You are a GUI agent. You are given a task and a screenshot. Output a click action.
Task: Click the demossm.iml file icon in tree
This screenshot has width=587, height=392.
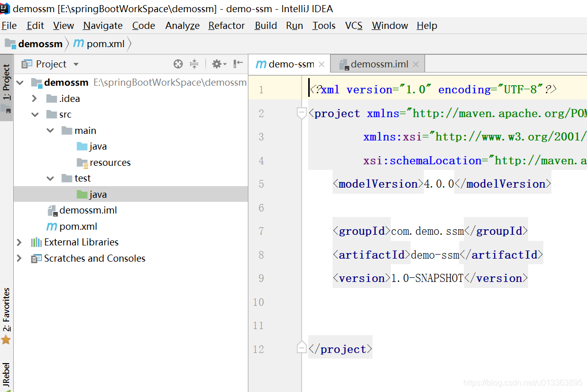coord(52,210)
